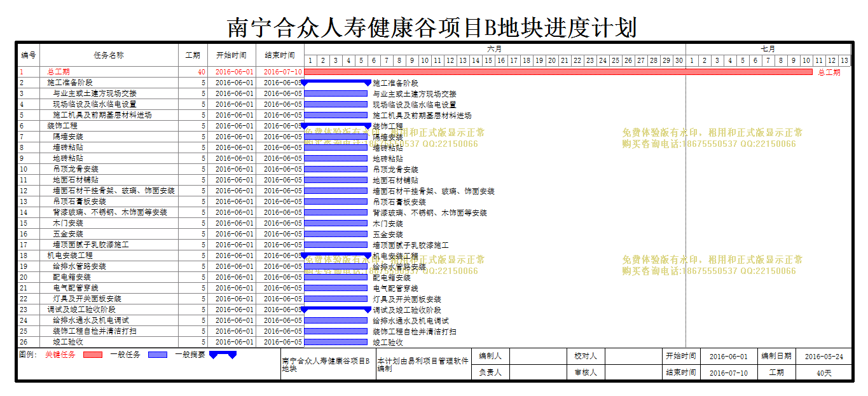Select the 总工期 task name cell in the table
868x396 pixels.
109,72
